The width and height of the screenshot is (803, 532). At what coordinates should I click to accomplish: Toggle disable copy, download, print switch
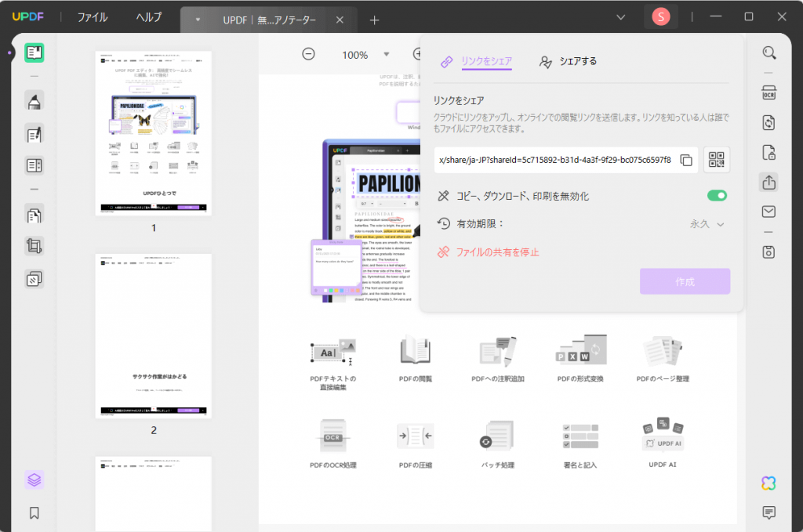tap(716, 195)
